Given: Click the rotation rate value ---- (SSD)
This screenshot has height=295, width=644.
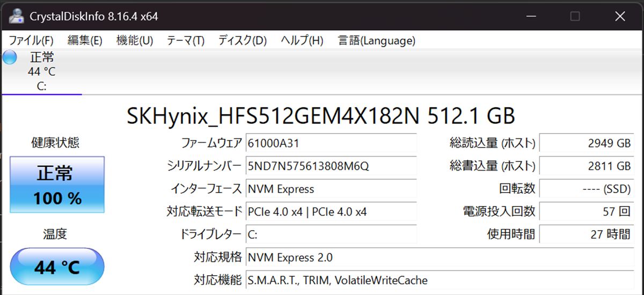Looking at the screenshot, I should (x=587, y=189).
